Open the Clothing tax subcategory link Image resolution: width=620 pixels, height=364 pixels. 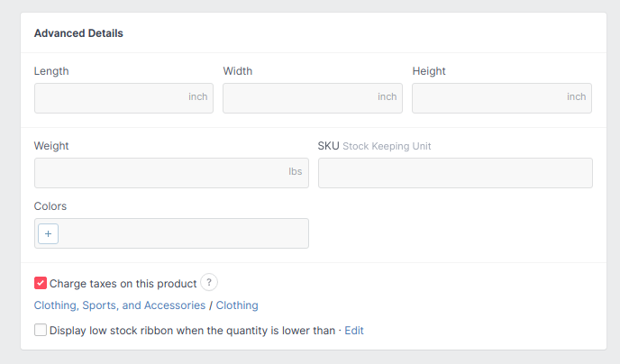(x=237, y=305)
